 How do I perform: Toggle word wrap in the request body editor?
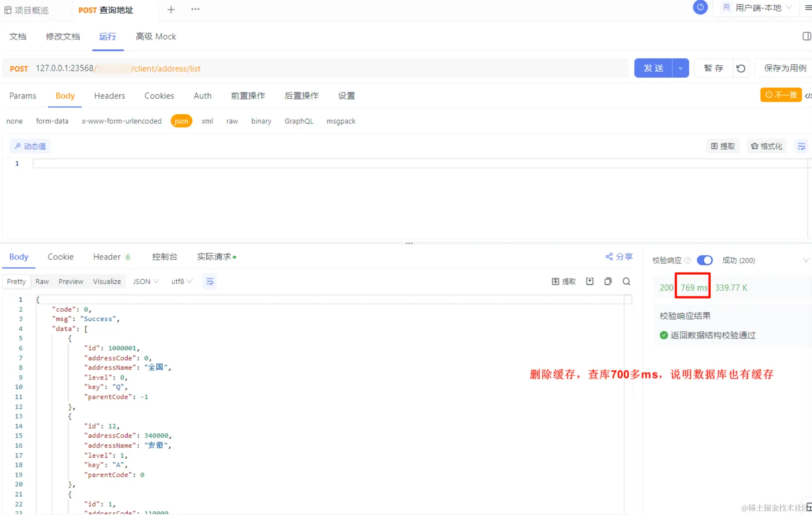(x=801, y=146)
